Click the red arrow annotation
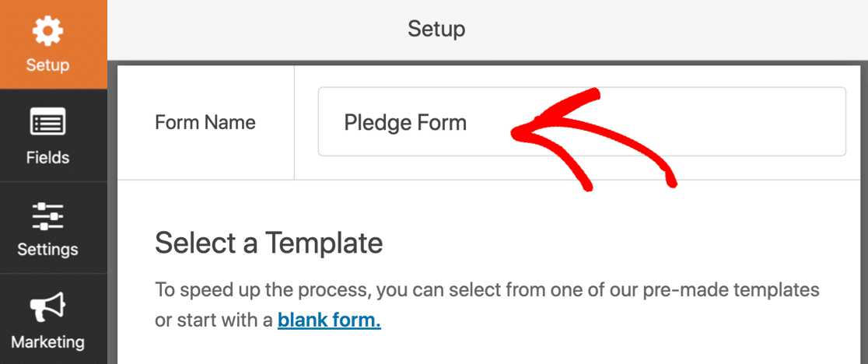This screenshot has width=868, height=364. click(593, 139)
